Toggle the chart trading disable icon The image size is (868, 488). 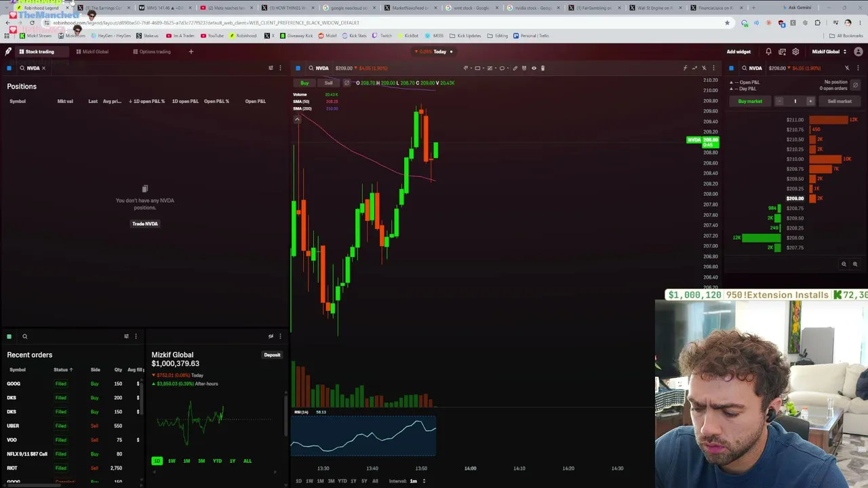pyautogui.click(x=347, y=83)
